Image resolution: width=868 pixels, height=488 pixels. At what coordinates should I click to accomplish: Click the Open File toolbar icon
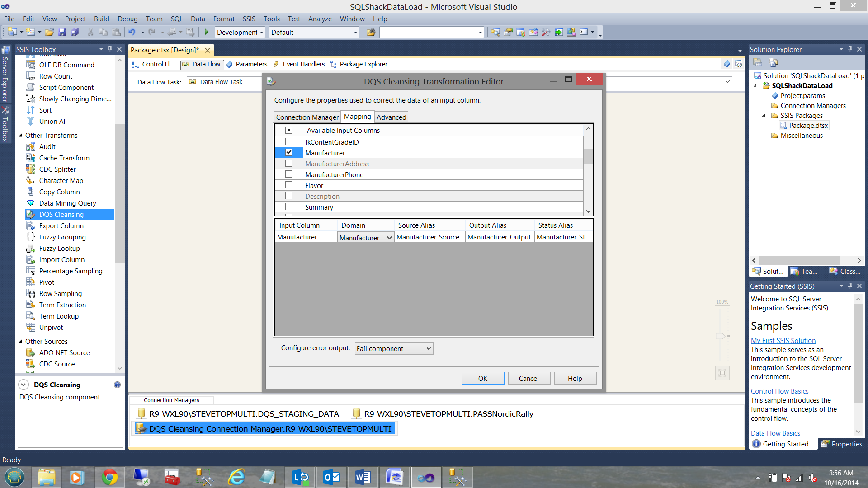pos(49,33)
